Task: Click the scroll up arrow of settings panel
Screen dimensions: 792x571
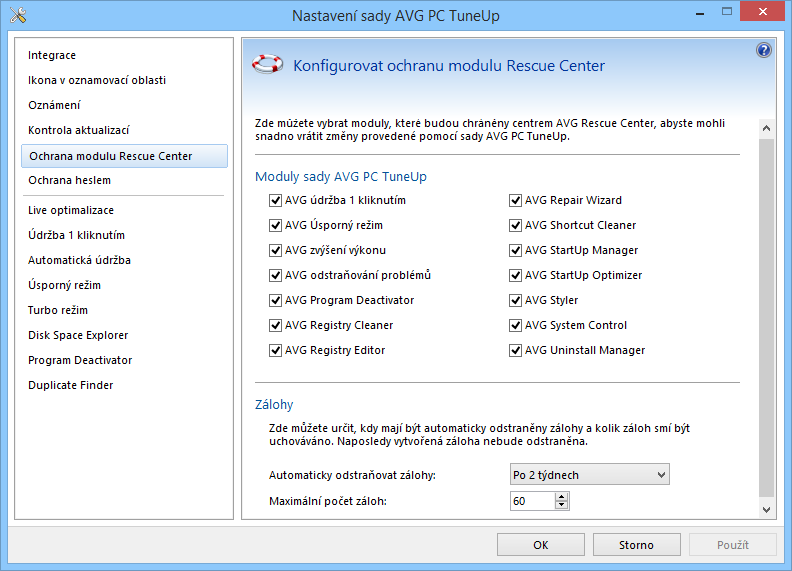Action: click(766, 128)
